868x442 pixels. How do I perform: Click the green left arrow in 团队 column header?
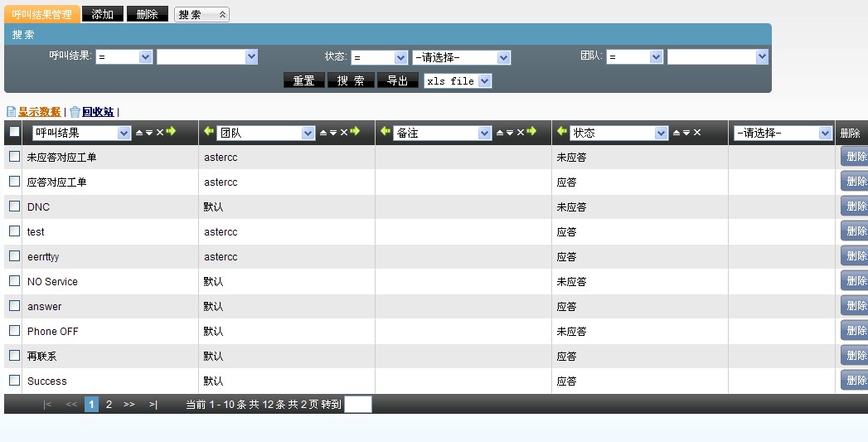click(x=208, y=132)
